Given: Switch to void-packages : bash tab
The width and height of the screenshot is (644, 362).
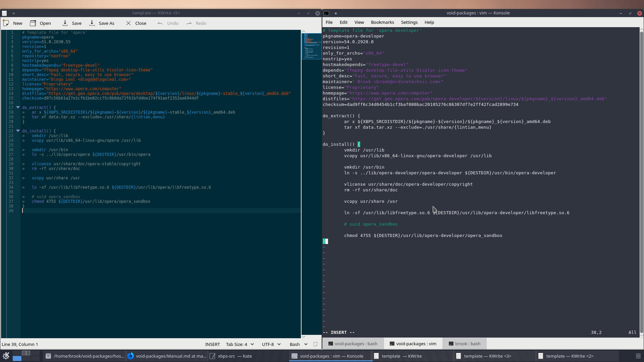Looking at the screenshot, I should coord(353,344).
